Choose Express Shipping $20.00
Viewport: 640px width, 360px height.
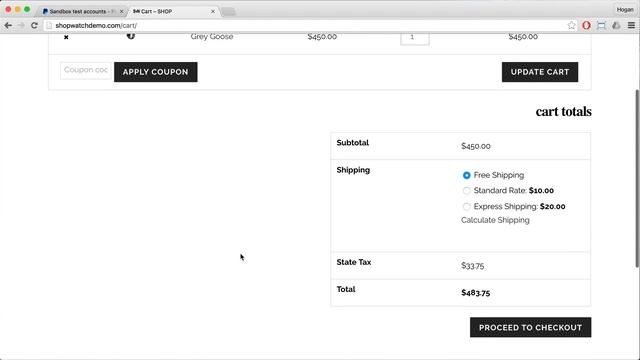click(467, 207)
